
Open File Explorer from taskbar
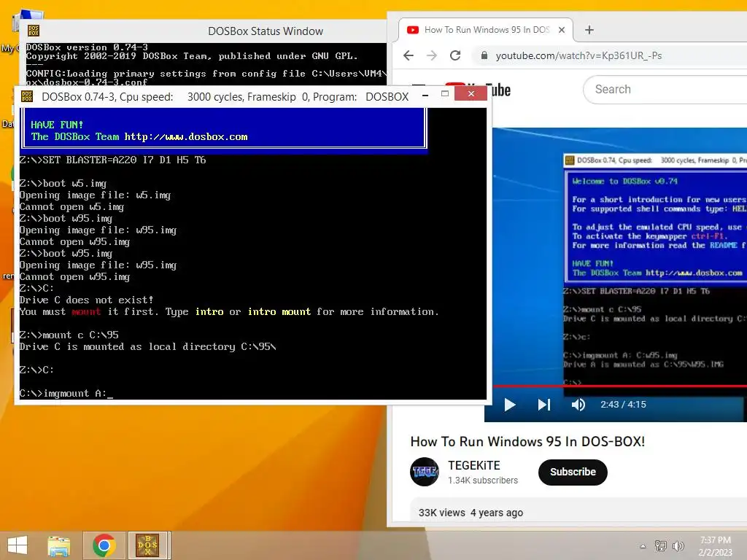tap(59, 545)
